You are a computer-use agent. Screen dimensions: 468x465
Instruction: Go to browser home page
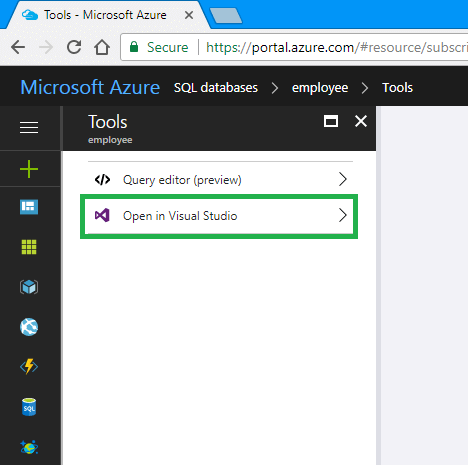point(102,47)
